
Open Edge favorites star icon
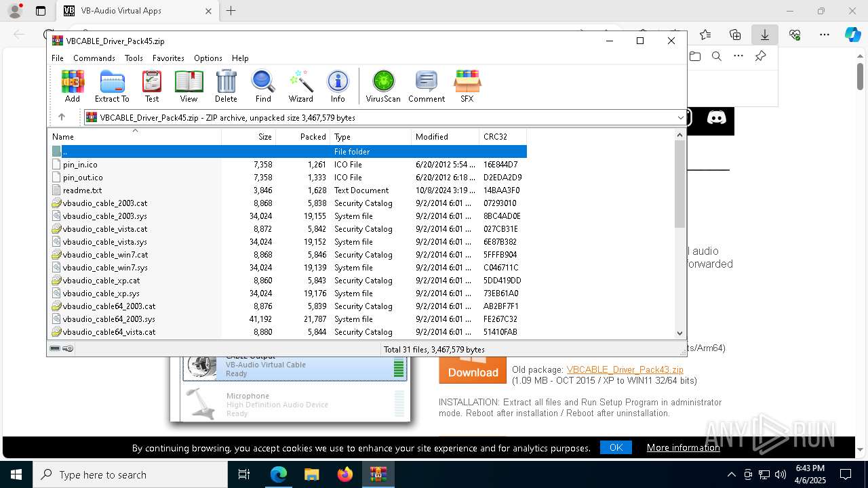(705, 35)
